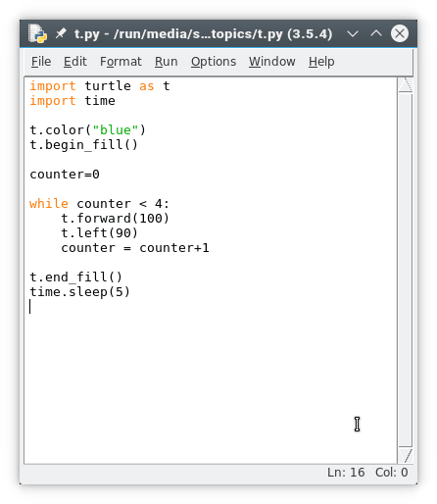Image resolution: width=437 pixels, height=504 pixels.
Task: Click the 'counter = counter+1' line
Action: coord(135,248)
